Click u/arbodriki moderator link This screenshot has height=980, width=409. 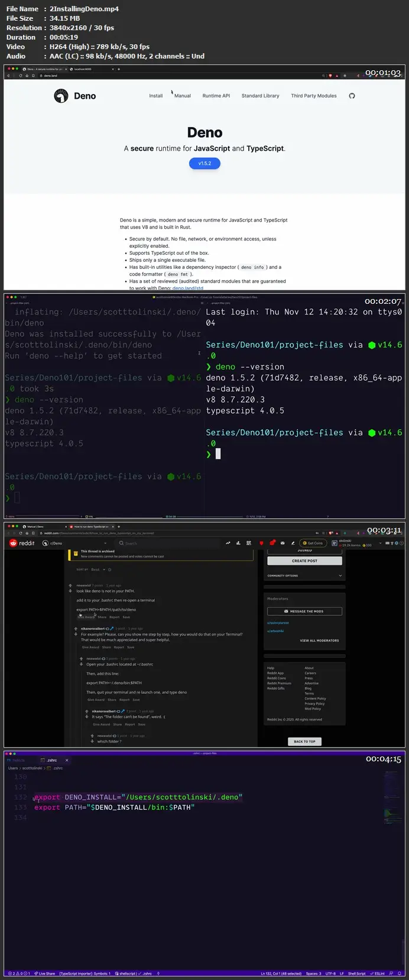pos(275,631)
